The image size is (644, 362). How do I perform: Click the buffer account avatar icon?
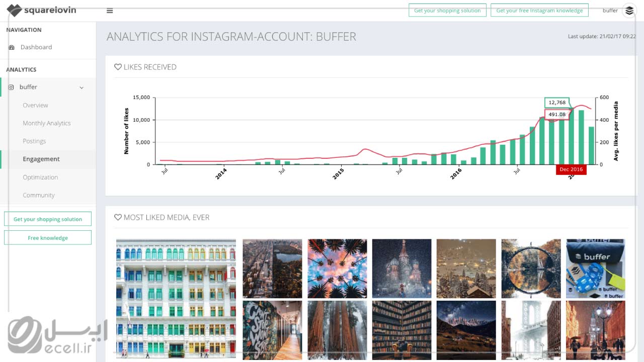(629, 11)
